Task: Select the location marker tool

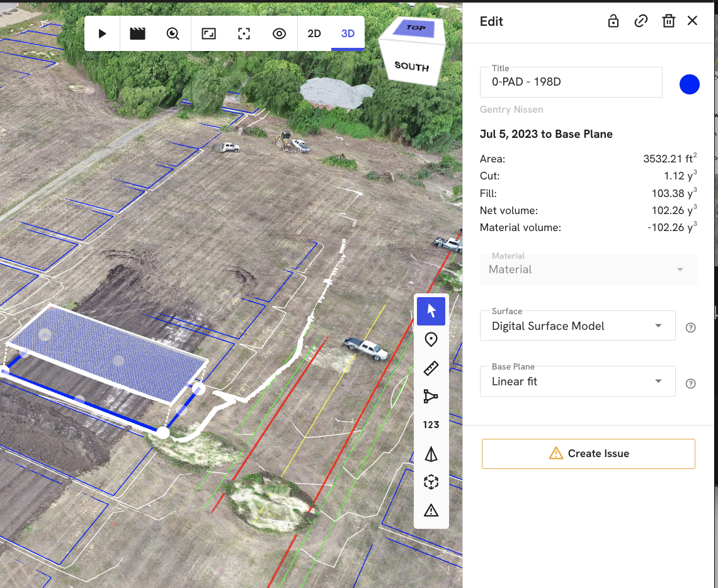Action: click(431, 339)
